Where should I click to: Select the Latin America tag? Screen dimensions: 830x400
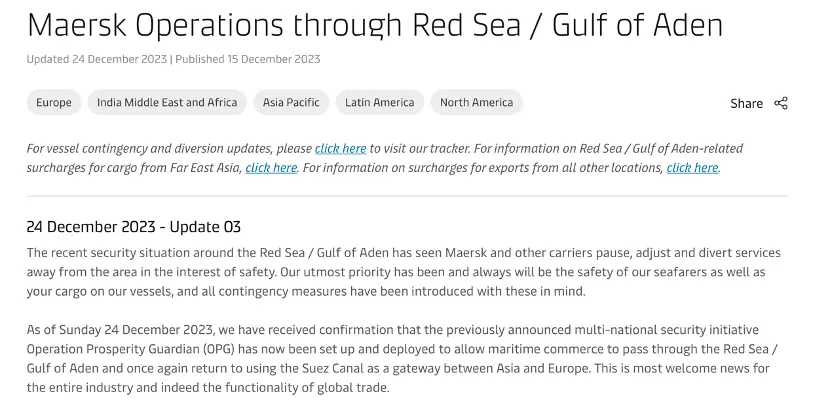pyautogui.click(x=380, y=102)
